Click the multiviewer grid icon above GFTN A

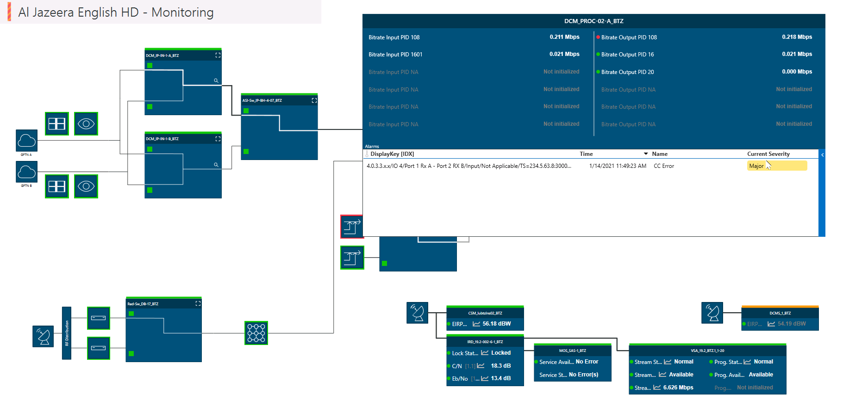tap(57, 123)
